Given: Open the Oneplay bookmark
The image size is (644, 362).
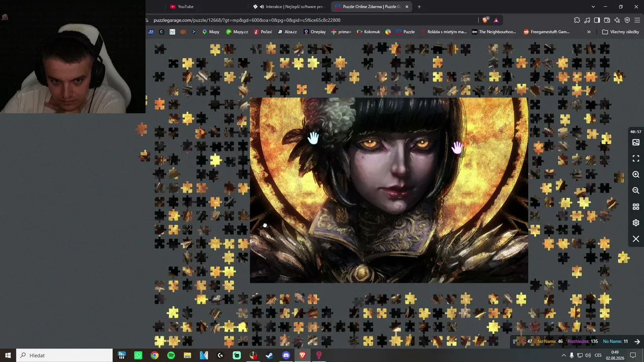Looking at the screenshot, I should coord(314,32).
